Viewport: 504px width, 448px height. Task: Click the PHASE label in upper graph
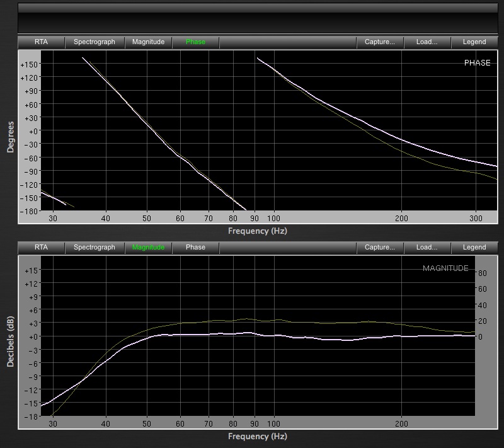[x=478, y=63]
